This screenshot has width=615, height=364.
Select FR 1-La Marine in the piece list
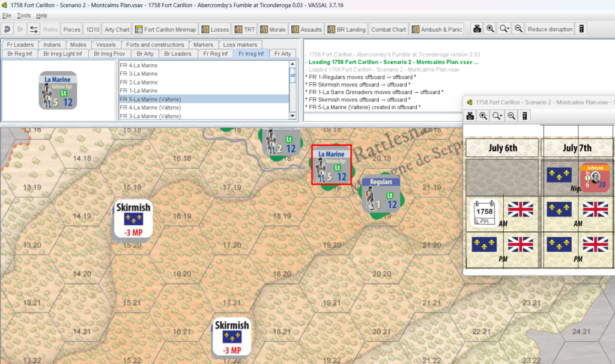tap(204, 91)
